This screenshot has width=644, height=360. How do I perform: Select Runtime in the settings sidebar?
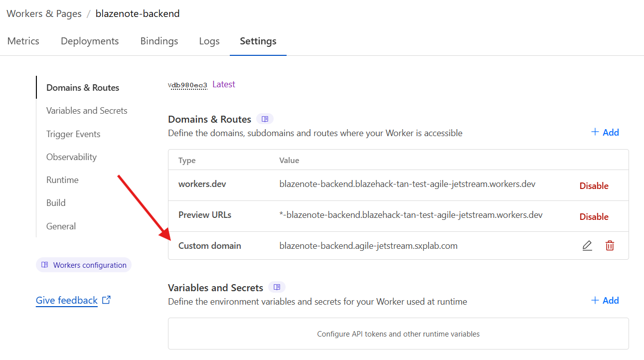(x=62, y=180)
